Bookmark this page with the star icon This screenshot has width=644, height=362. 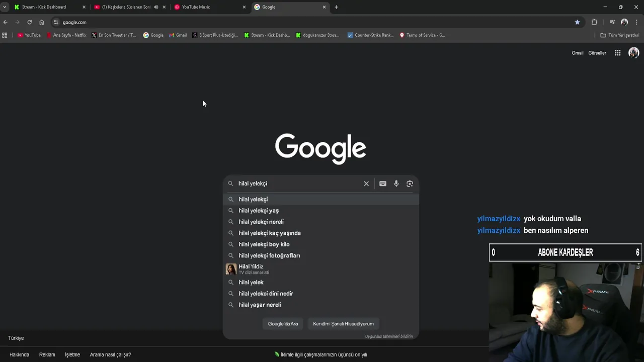(x=577, y=22)
